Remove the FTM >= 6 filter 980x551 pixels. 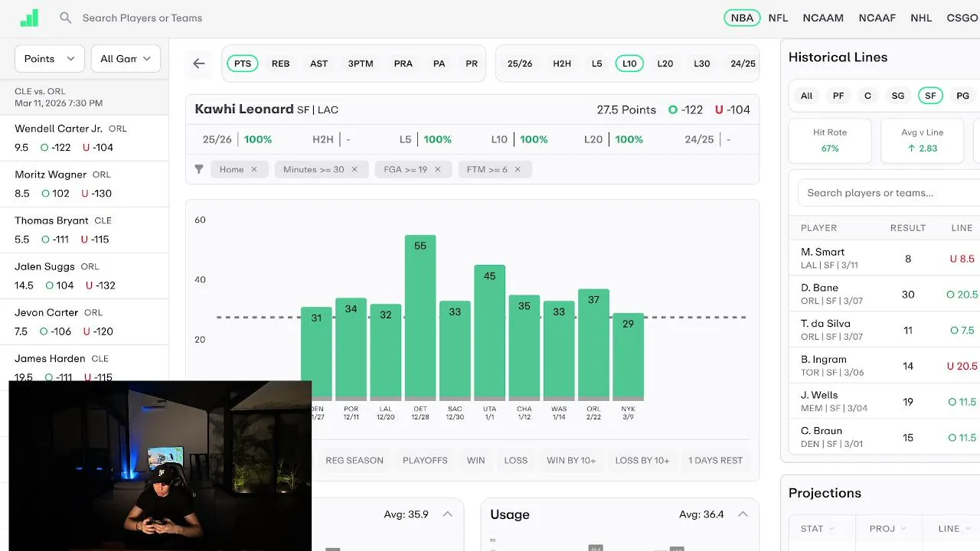(x=518, y=169)
